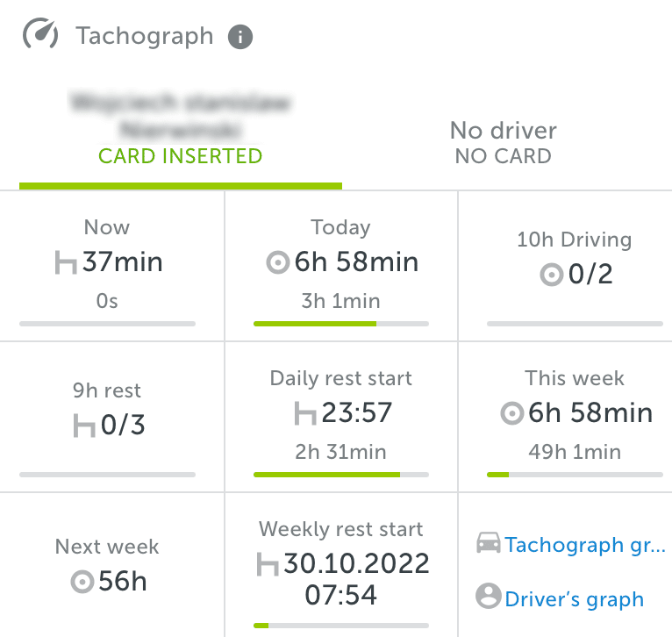Open the Driver's graph link
This screenshot has width=672, height=637.
pos(575,599)
